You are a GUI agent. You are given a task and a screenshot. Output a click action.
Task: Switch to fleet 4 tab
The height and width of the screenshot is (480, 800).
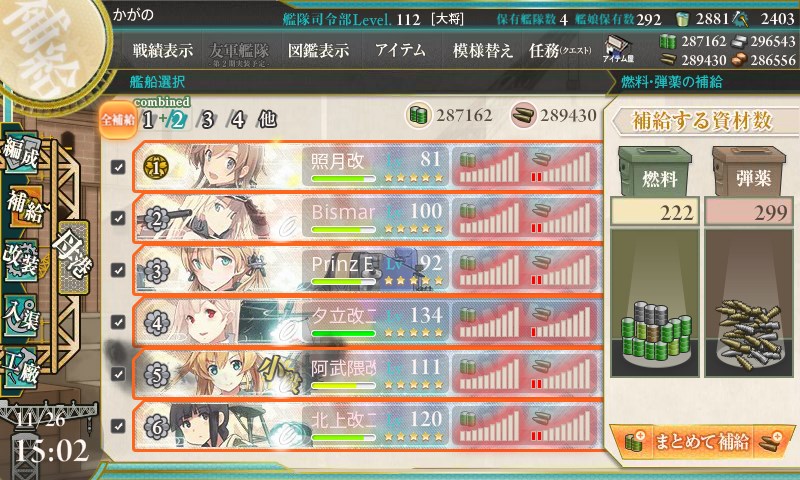[x=238, y=120]
